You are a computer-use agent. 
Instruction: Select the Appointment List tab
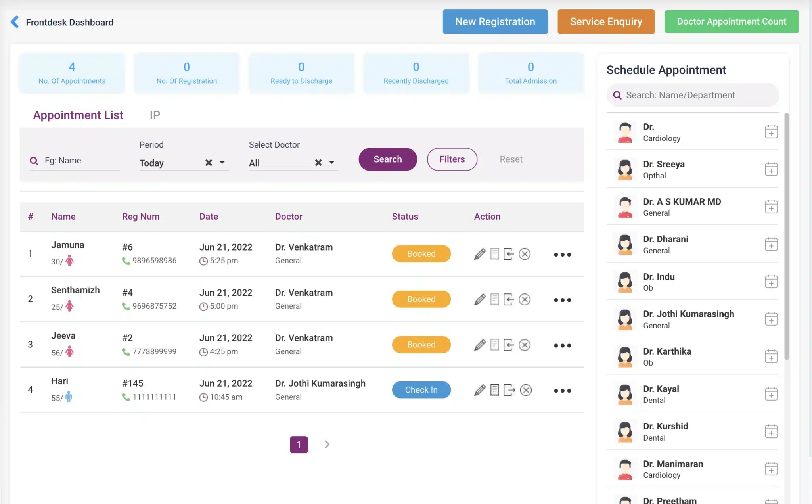[78, 115]
